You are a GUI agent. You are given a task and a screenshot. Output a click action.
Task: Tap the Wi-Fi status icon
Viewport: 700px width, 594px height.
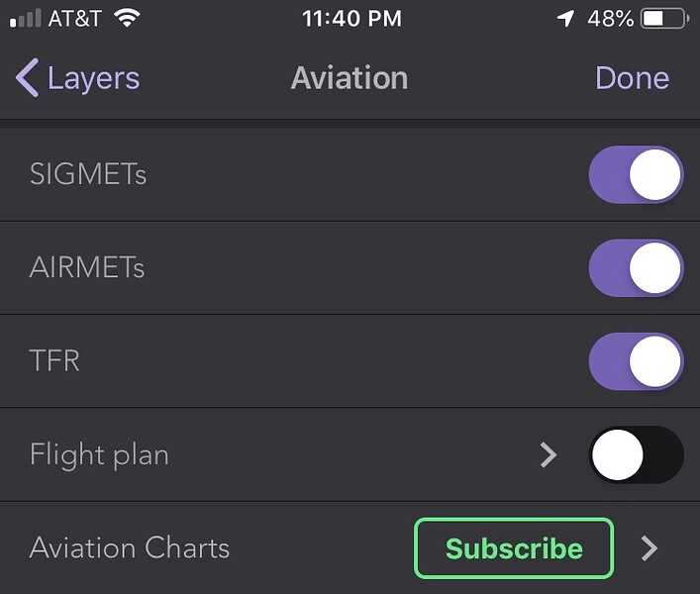coord(126,19)
